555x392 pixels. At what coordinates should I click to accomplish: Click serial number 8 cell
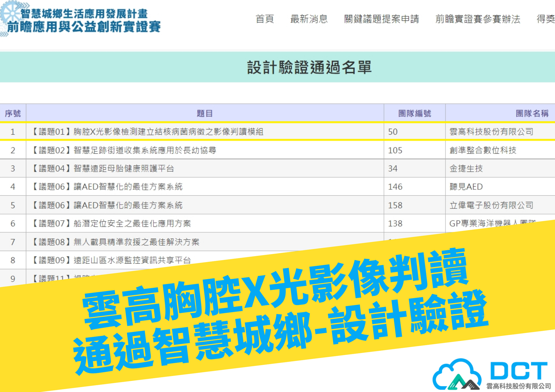pyautogui.click(x=13, y=260)
